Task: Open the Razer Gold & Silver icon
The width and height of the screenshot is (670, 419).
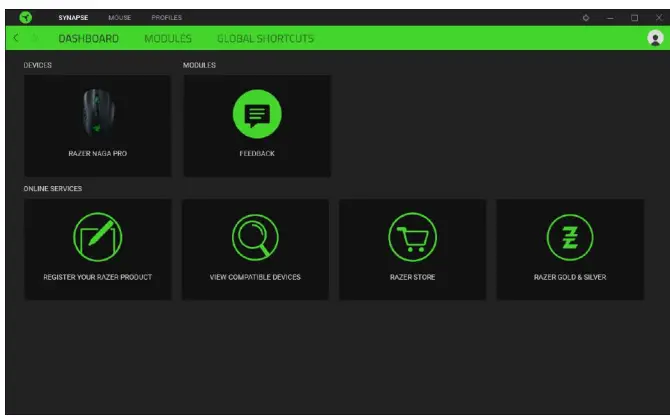Action: point(570,237)
